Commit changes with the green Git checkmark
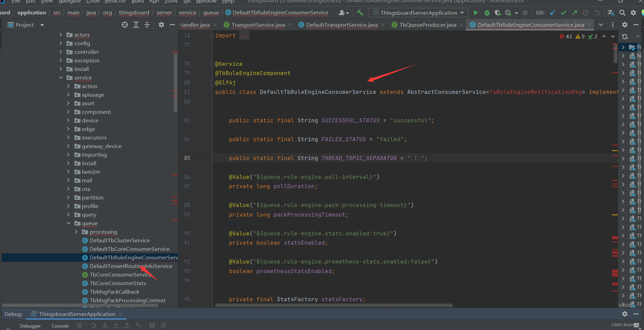This screenshot has height=330, width=644. (563, 13)
